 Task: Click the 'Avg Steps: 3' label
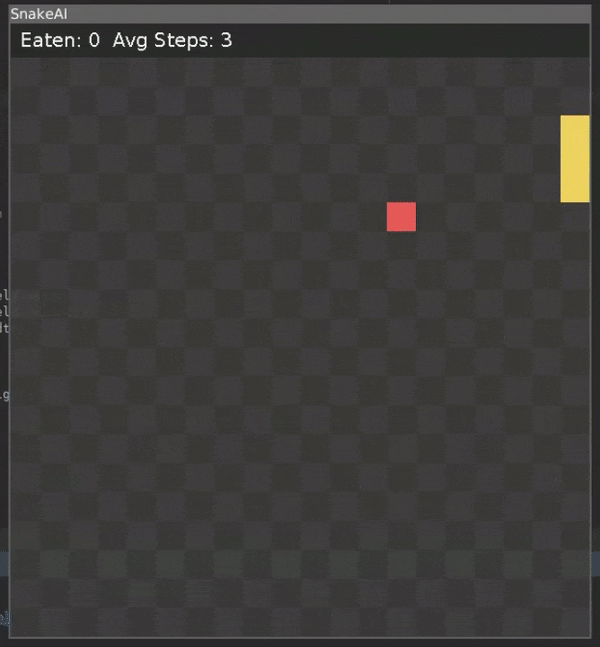(172, 40)
